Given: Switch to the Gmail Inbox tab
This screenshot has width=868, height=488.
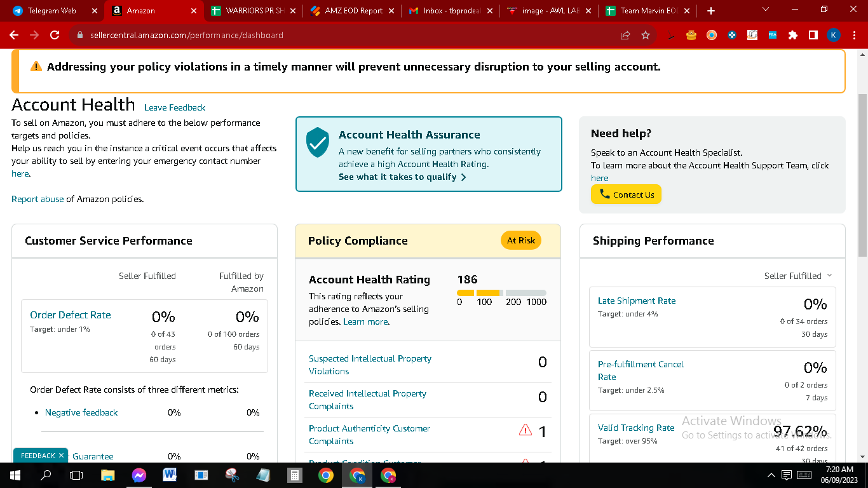Looking at the screenshot, I should 451,11.
